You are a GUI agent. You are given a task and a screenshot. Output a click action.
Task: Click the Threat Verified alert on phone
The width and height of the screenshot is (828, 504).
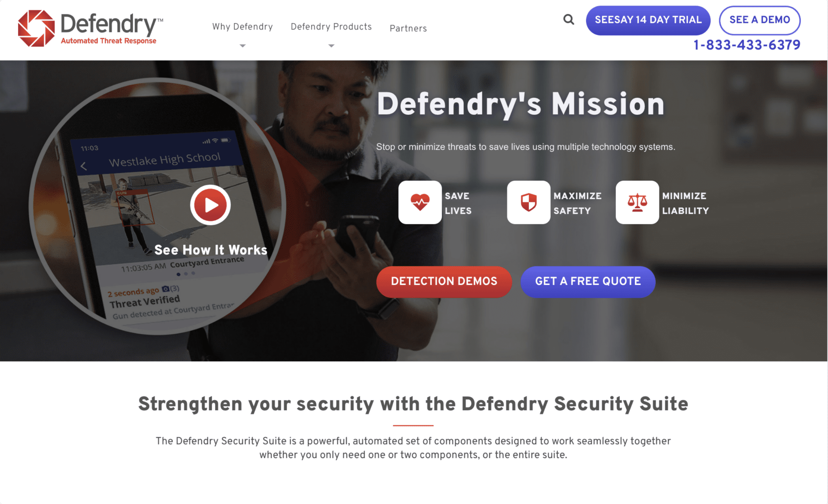145,301
